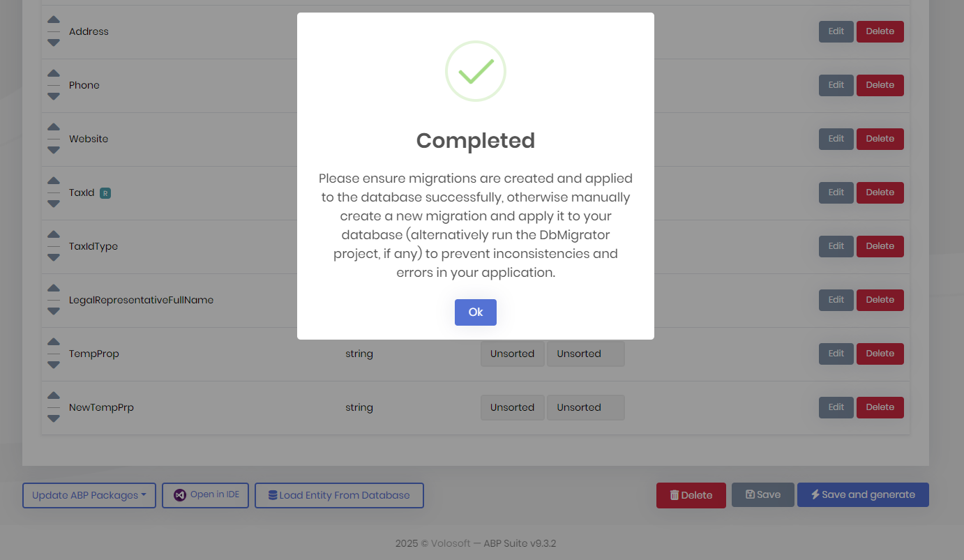964x560 pixels.
Task: Delete the entity using bottom Delete button
Action: [691, 495]
